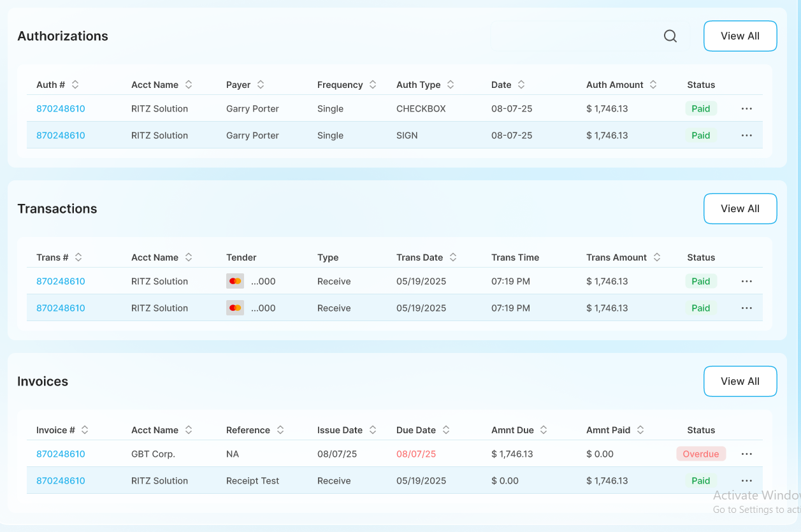This screenshot has height=532, width=801.
Task: Click View All in Transactions section
Action: 740,209
